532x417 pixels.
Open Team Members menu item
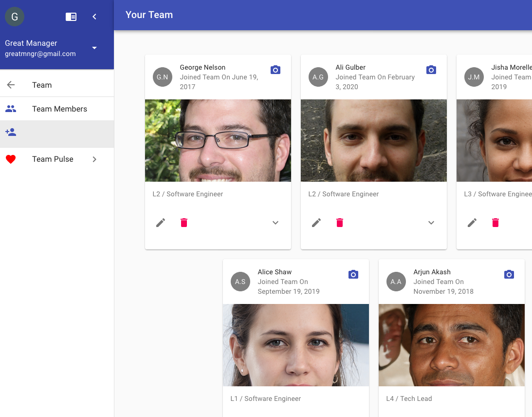point(57,109)
